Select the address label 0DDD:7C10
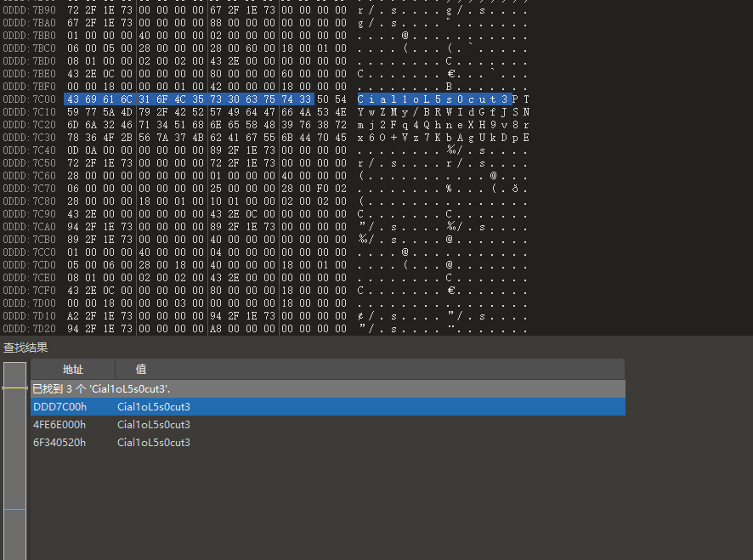This screenshot has width=753, height=560. click(30, 112)
